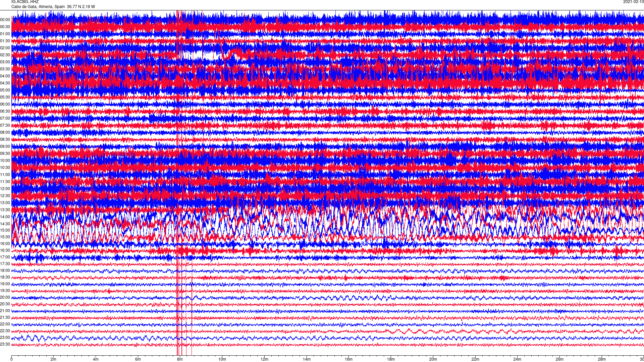Viewport: 644px width, 362px height.
Task: Select the 20:00 trace time label
Action: (5, 297)
